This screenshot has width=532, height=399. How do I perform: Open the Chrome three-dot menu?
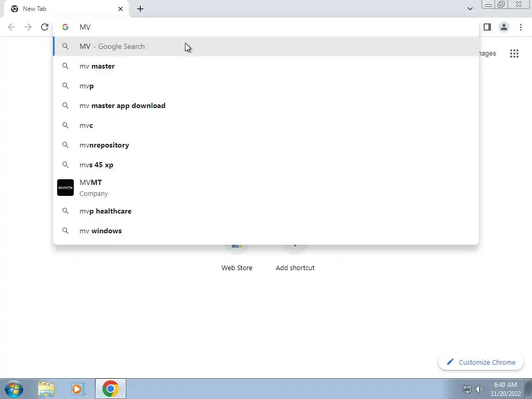click(x=521, y=27)
